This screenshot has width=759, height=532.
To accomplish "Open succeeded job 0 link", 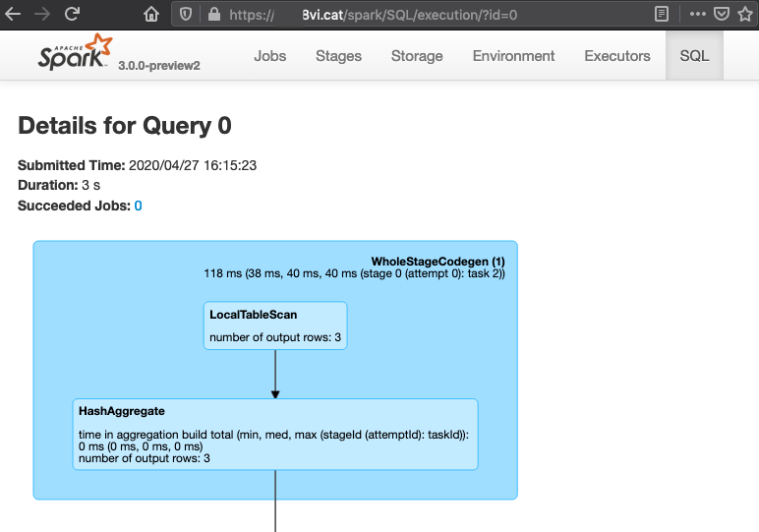I will coord(138,206).
